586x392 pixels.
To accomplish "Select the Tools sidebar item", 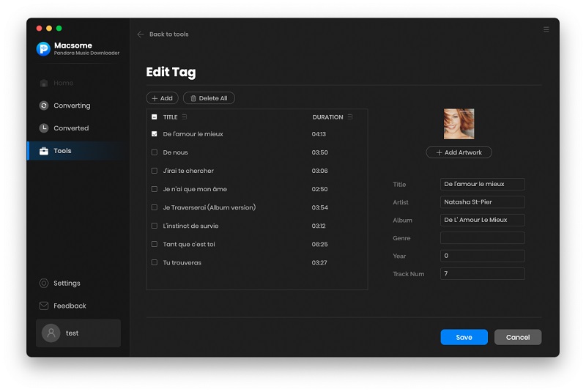I will coord(62,151).
